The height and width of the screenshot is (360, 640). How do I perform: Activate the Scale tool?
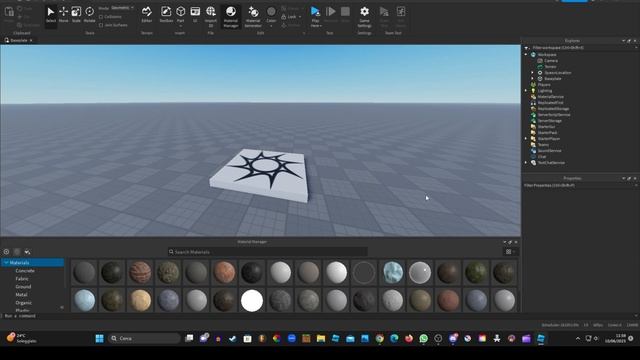point(76,15)
